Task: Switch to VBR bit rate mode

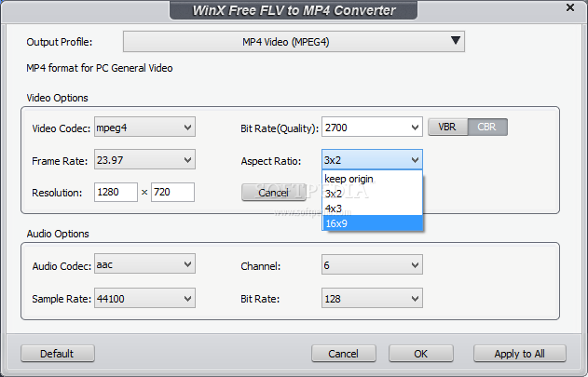Action: pyautogui.click(x=447, y=127)
